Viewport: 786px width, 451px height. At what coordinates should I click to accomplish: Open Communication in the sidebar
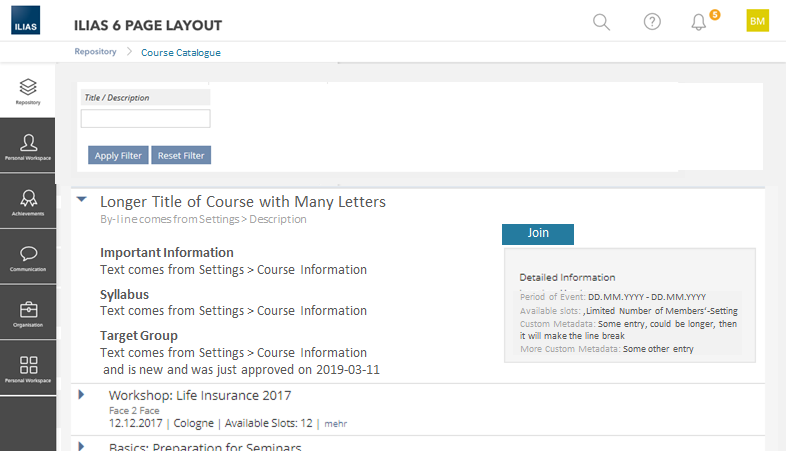coord(28,258)
